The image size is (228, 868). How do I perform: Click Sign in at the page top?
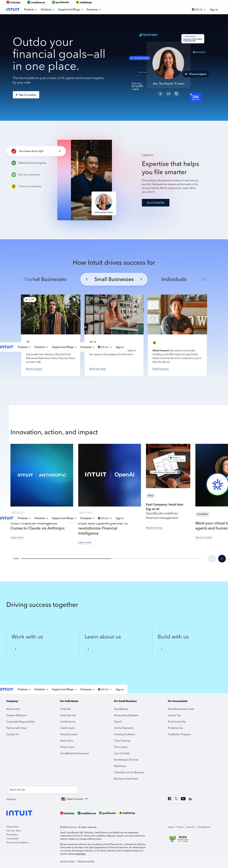pyautogui.click(x=214, y=10)
